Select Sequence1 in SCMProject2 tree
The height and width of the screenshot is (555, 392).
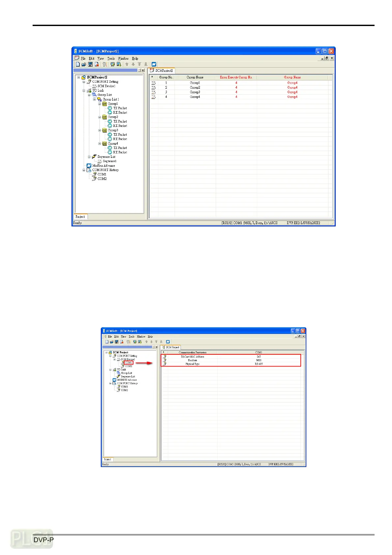(x=109, y=161)
